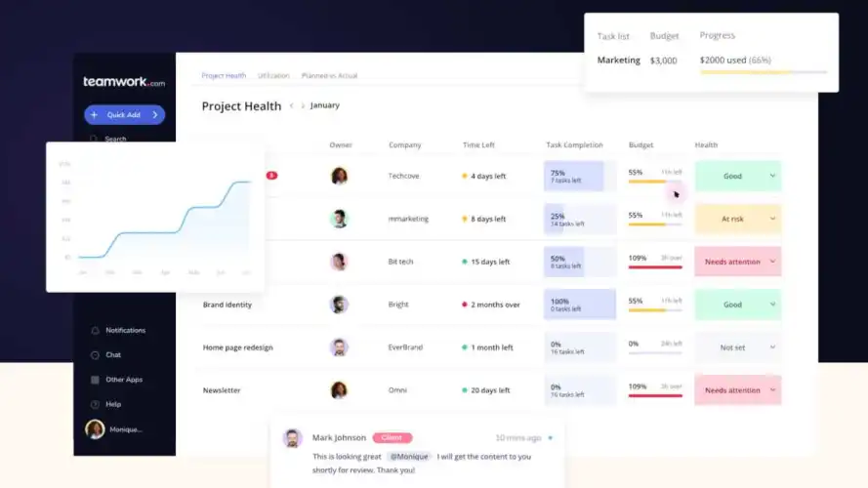Click the Techcove project owner avatar
This screenshot has height=488, width=868.
339,176
